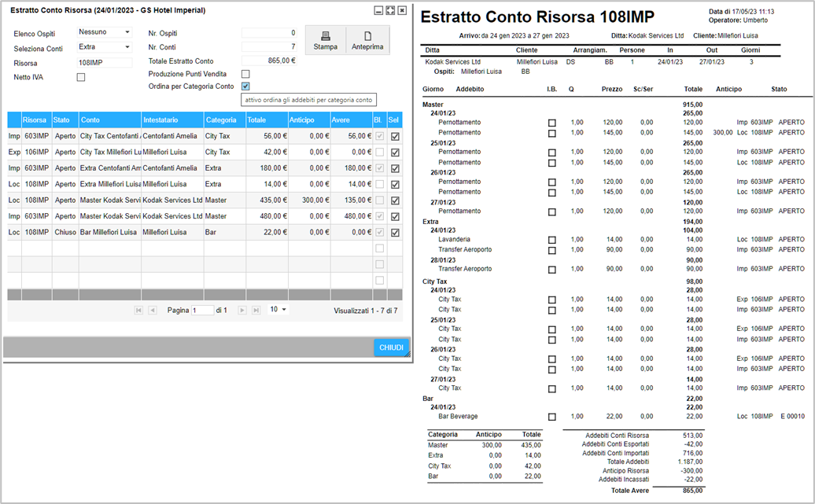Select the Chiuso status cell in Bar row
Screen dimensions: 815x504
(x=65, y=232)
